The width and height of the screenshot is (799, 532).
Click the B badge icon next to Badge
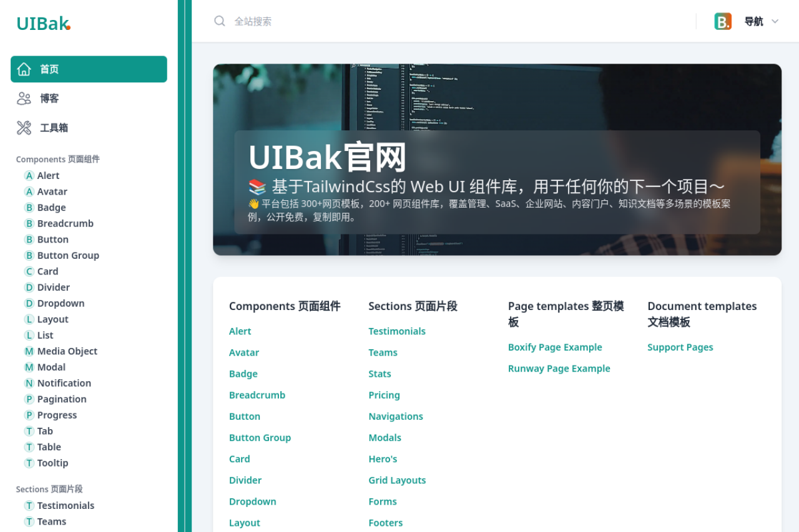click(29, 208)
